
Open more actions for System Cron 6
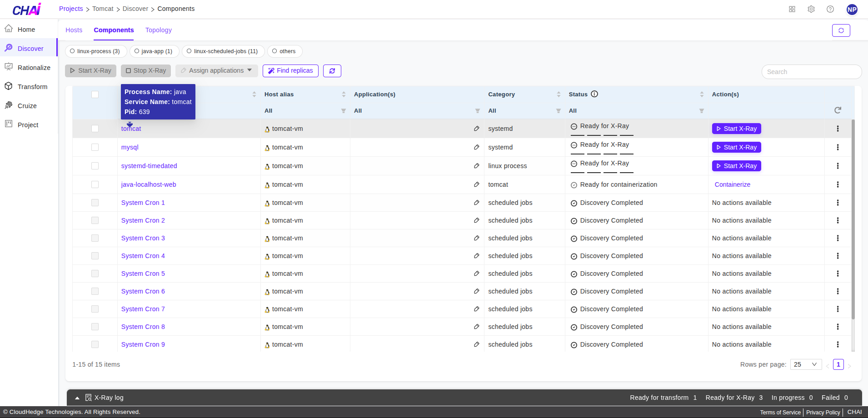coord(838,291)
